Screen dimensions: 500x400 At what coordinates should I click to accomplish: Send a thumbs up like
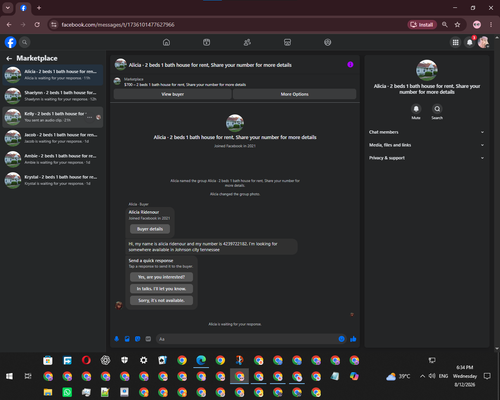(353, 339)
